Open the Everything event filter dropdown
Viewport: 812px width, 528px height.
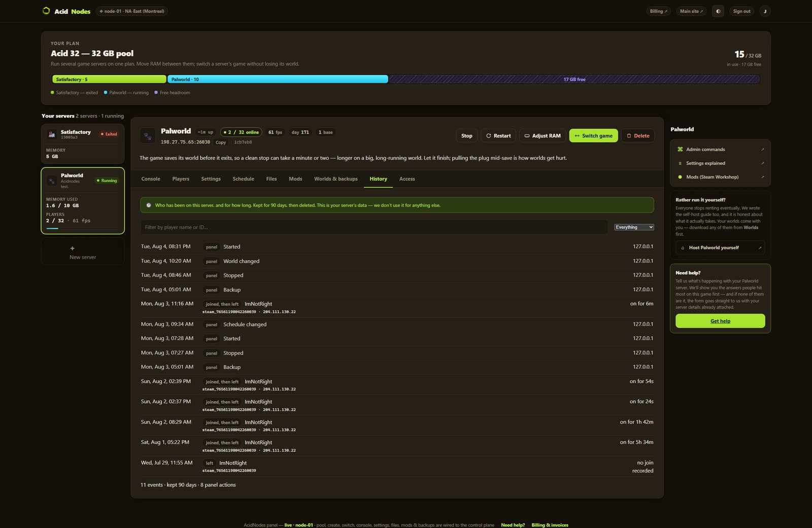point(634,227)
